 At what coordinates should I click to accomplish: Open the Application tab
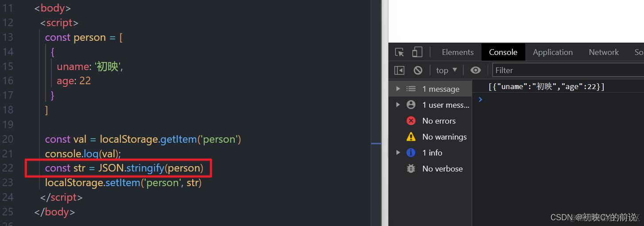point(553,52)
